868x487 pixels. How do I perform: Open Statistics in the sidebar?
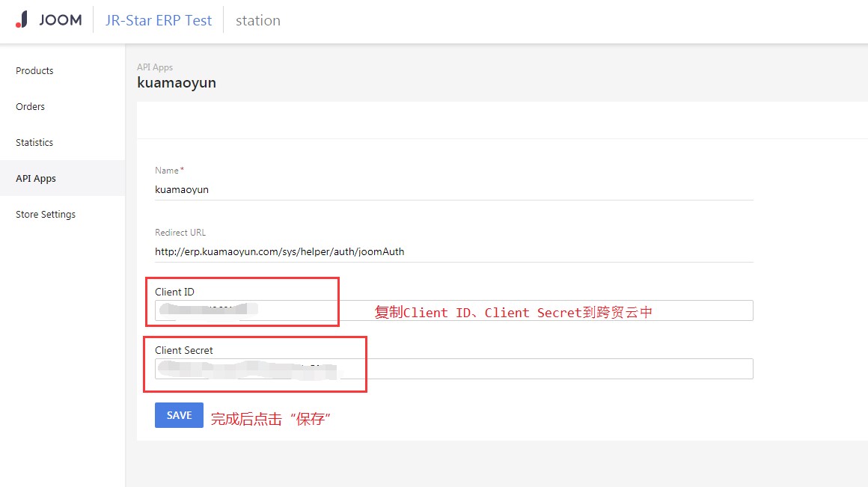tap(34, 143)
